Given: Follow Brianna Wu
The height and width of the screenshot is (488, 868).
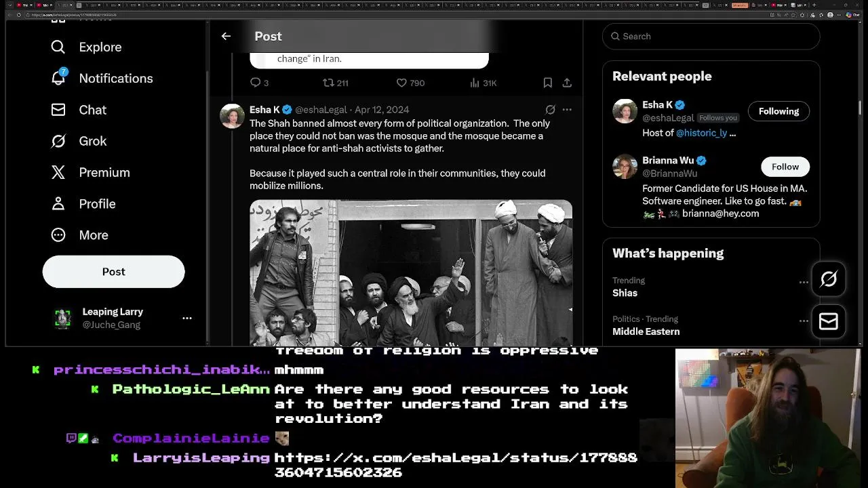Looking at the screenshot, I should click(785, 167).
